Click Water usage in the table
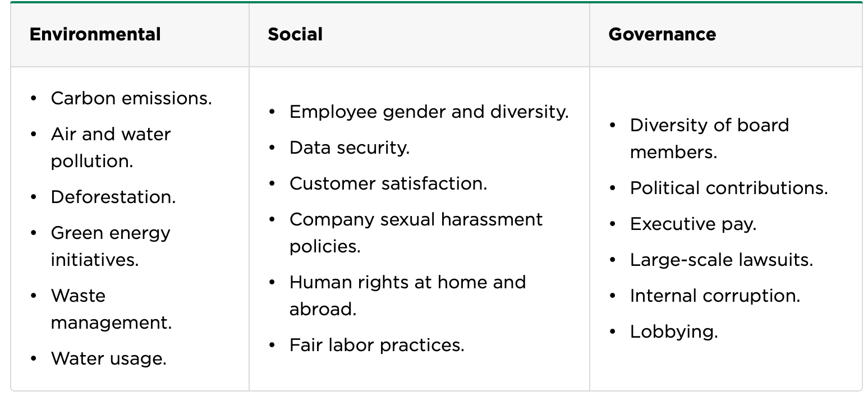This screenshot has width=868, height=396. tap(108, 358)
